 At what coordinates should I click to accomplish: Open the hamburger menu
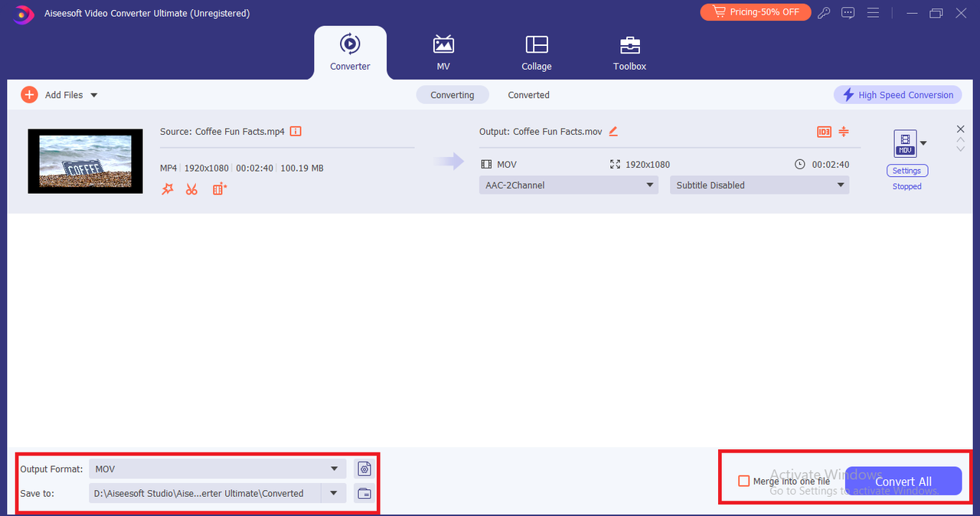coord(873,13)
